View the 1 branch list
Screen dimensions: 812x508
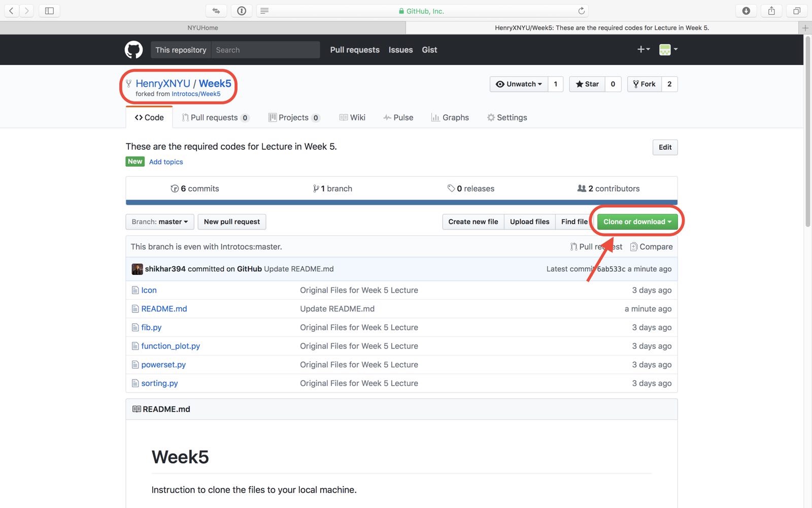[x=332, y=188]
